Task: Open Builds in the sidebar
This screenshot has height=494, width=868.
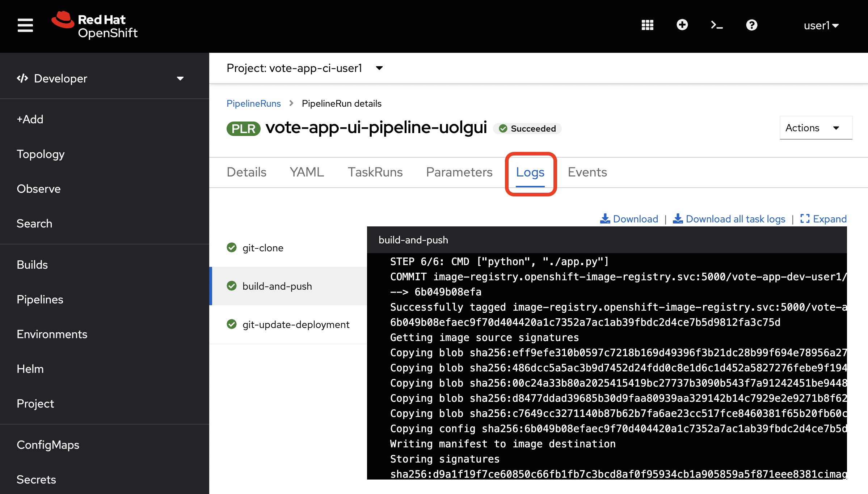Action: (32, 265)
